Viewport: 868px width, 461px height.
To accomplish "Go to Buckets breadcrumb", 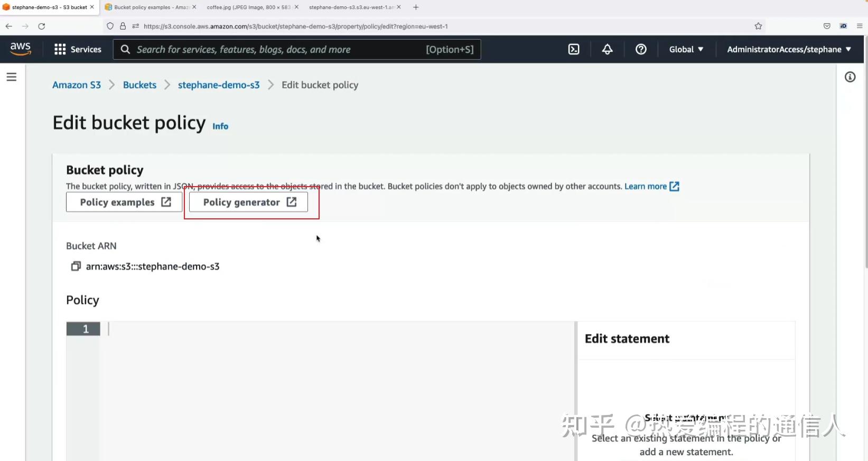I will click(x=139, y=85).
